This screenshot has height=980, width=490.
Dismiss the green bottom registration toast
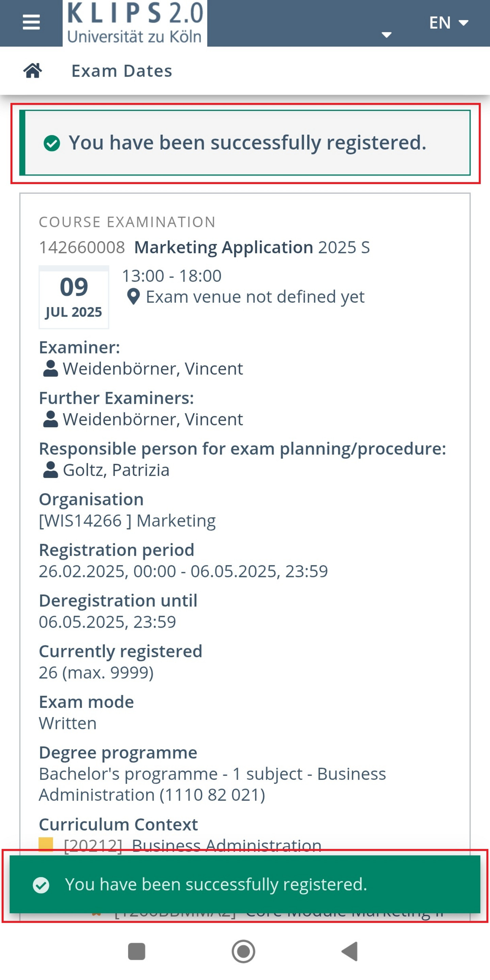(x=245, y=884)
